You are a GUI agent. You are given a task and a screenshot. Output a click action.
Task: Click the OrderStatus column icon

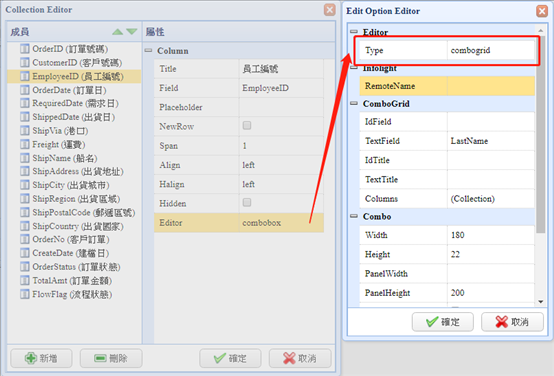24,266
